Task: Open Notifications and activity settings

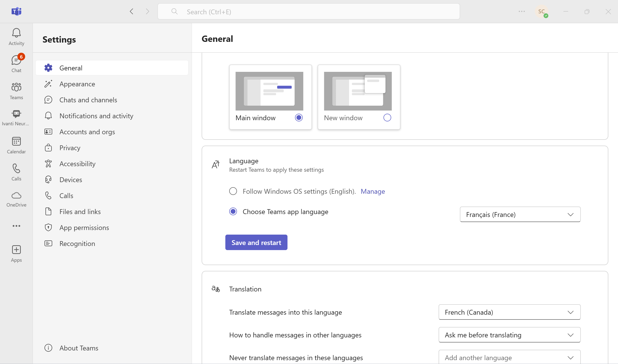Action: (x=96, y=116)
